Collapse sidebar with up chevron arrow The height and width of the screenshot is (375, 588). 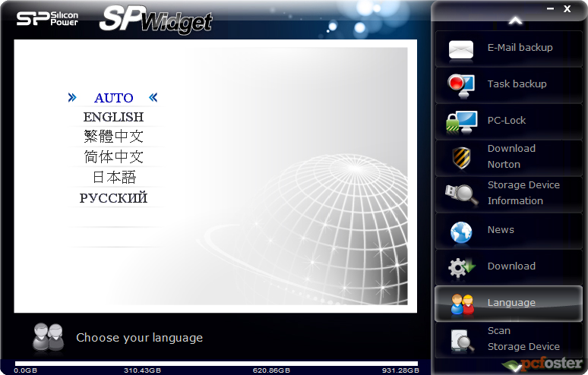tap(516, 21)
